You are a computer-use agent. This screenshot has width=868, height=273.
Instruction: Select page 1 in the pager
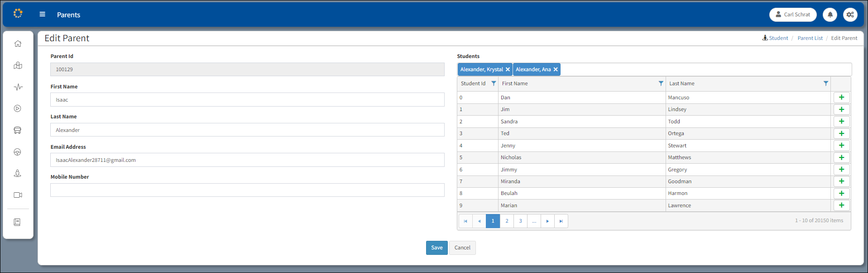tap(493, 221)
